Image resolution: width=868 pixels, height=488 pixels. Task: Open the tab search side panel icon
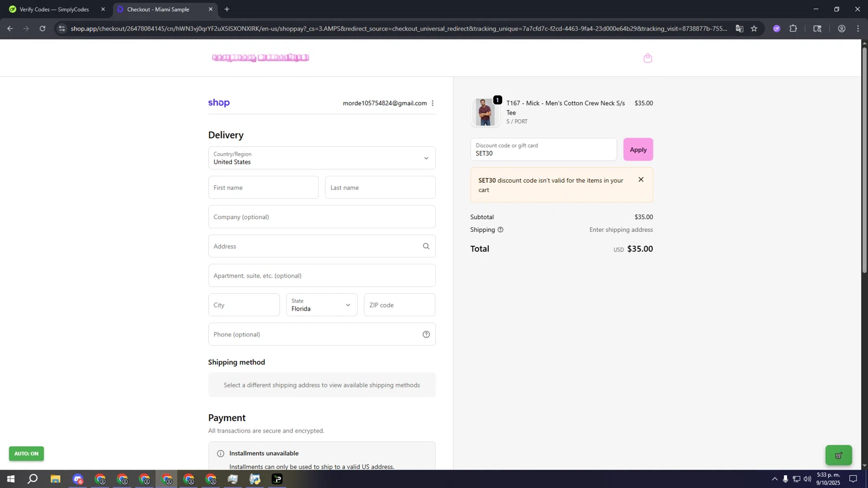(817, 28)
